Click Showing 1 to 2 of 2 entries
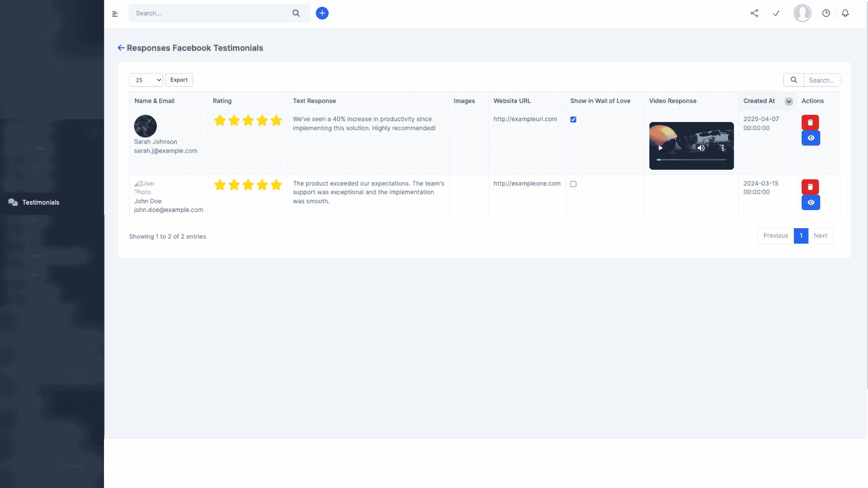This screenshot has height=488, width=868. [x=167, y=237]
